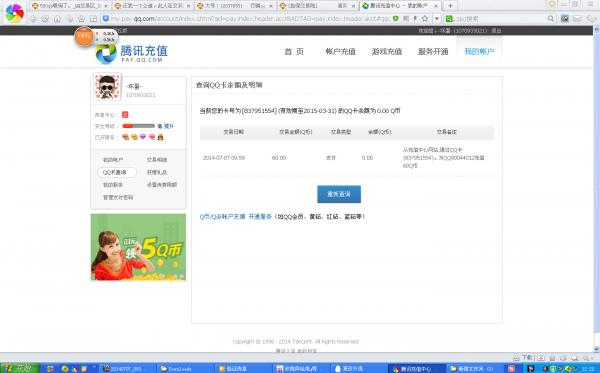This screenshot has height=373, width=600.
Task: Close the active 腾讯充值中心 browser tab
Action: click(x=435, y=6)
